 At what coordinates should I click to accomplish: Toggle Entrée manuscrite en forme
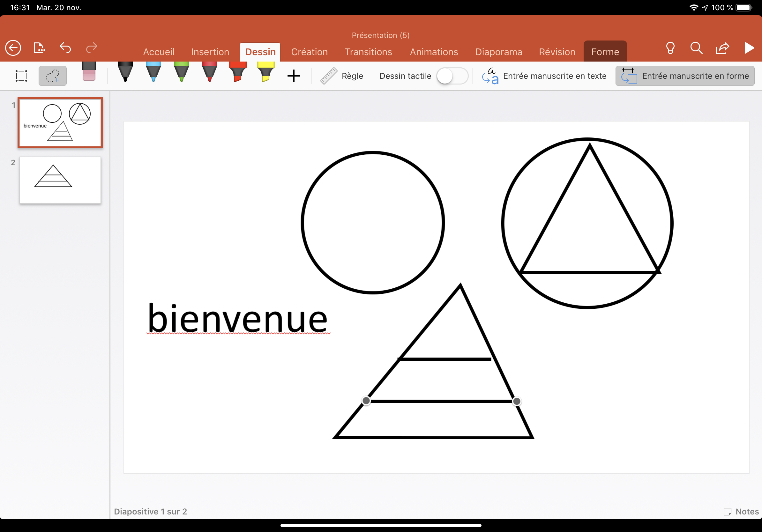[685, 76]
